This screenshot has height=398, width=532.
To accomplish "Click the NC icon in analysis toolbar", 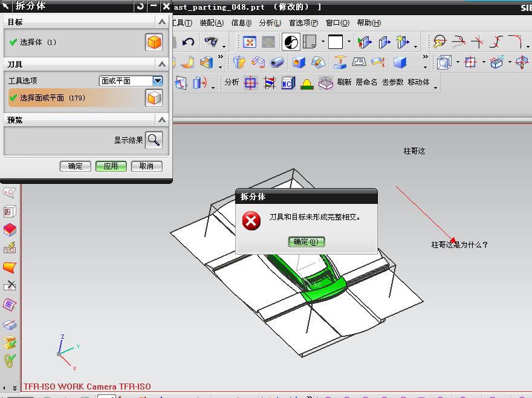I will (288, 83).
